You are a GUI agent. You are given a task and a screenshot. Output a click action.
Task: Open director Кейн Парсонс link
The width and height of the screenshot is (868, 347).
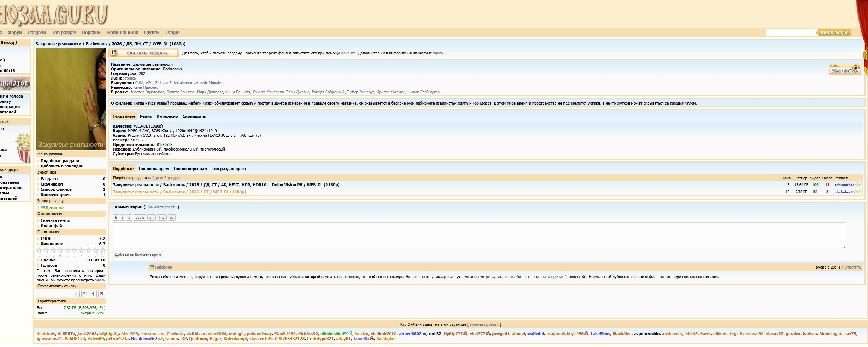click(x=146, y=87)
